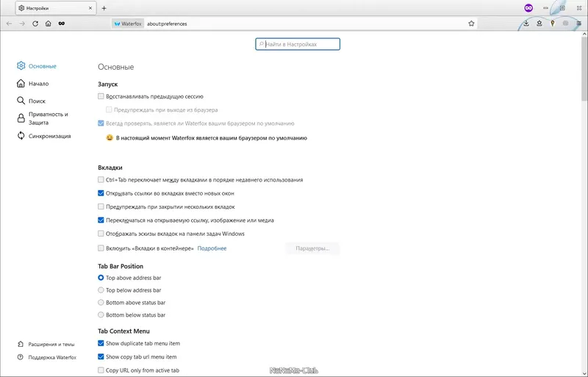This screenshot has height=377, width=588.
Task: Open the bookmarks tray star icon in toolbar
Action: pyautogui.click(x=539, y=24)
